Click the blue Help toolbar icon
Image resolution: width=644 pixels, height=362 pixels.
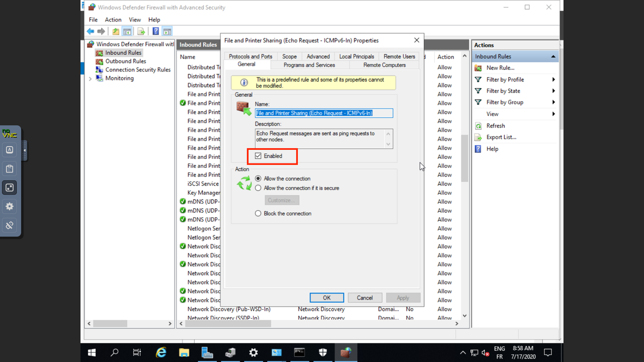(156, 31)
